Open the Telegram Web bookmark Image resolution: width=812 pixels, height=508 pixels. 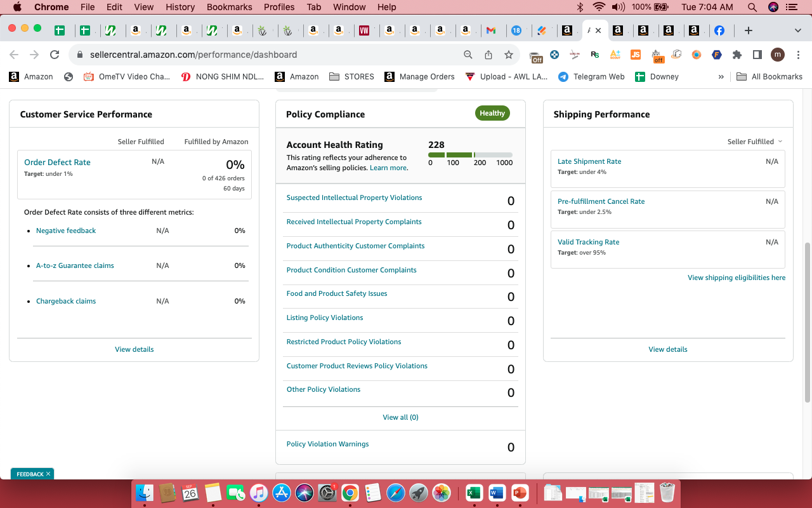(591, 76)
